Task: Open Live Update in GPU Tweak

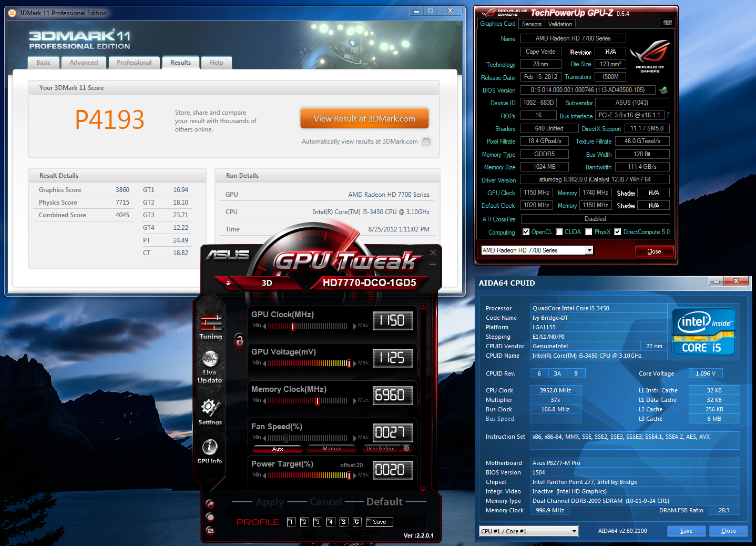Action: (210, 367)
